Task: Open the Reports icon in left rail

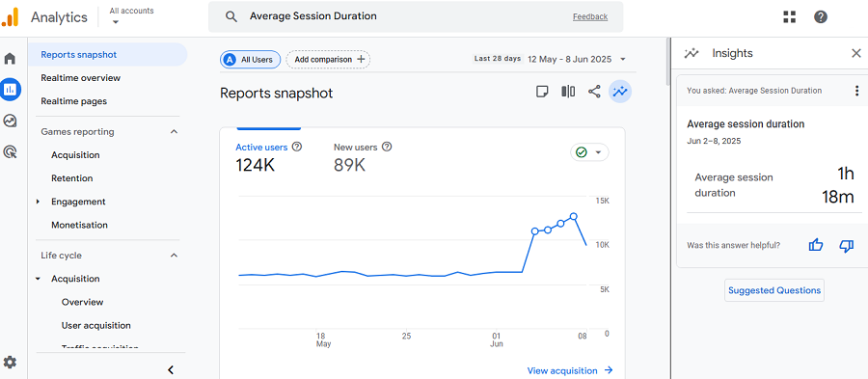Action: click(10, 89)
